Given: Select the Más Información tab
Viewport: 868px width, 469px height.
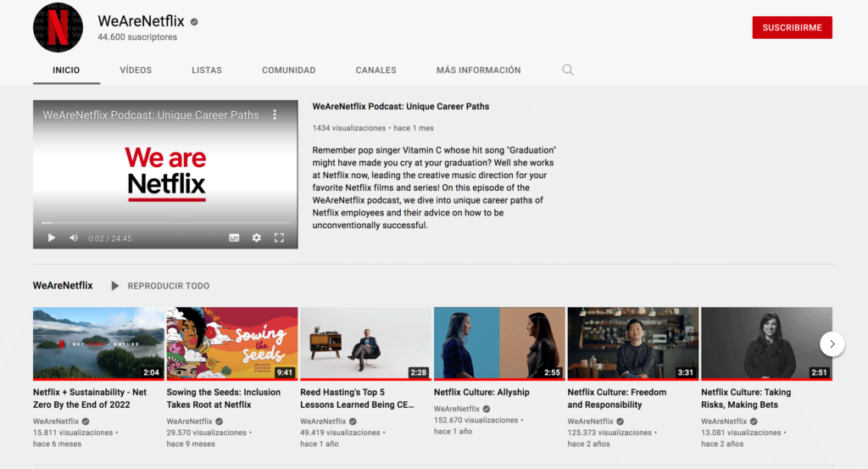Looking at the screenshot, I should point(478,70).
